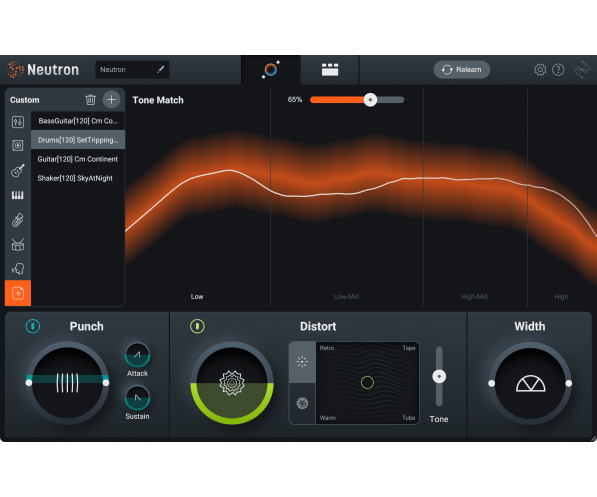
Task: Select Guitar[120] Cm Continent target
Action: [x=78, y=159]
